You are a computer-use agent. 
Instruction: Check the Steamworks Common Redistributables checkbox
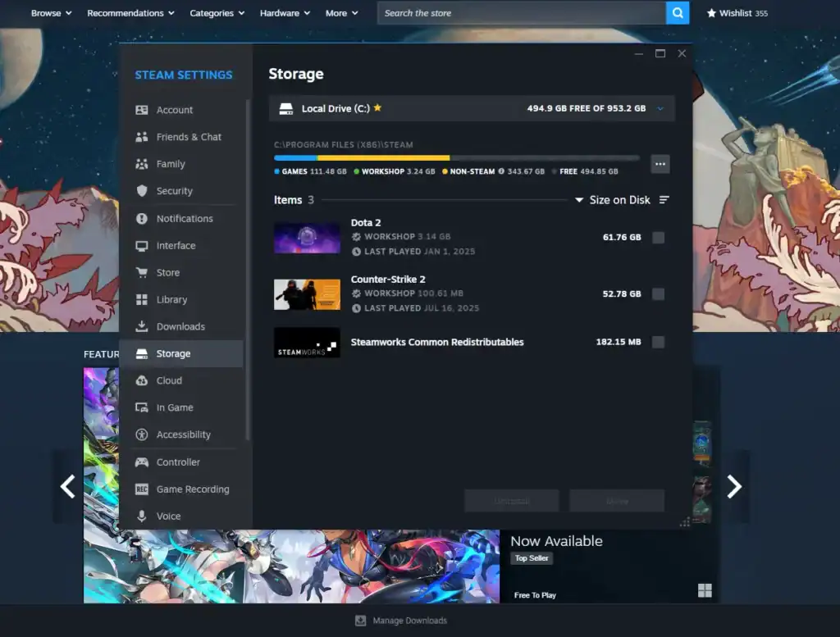tap(658, 342)
